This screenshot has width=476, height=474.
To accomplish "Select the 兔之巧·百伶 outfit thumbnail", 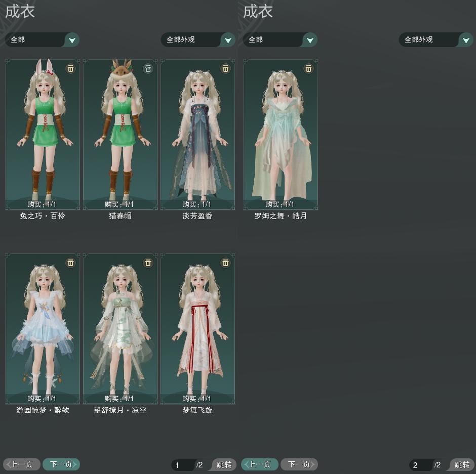I will 43,135.
